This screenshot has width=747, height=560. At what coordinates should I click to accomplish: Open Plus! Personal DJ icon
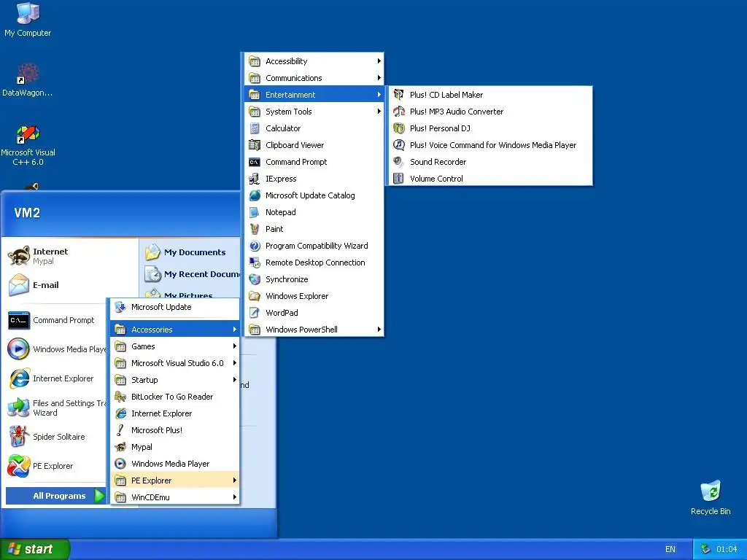coord(398,128)
